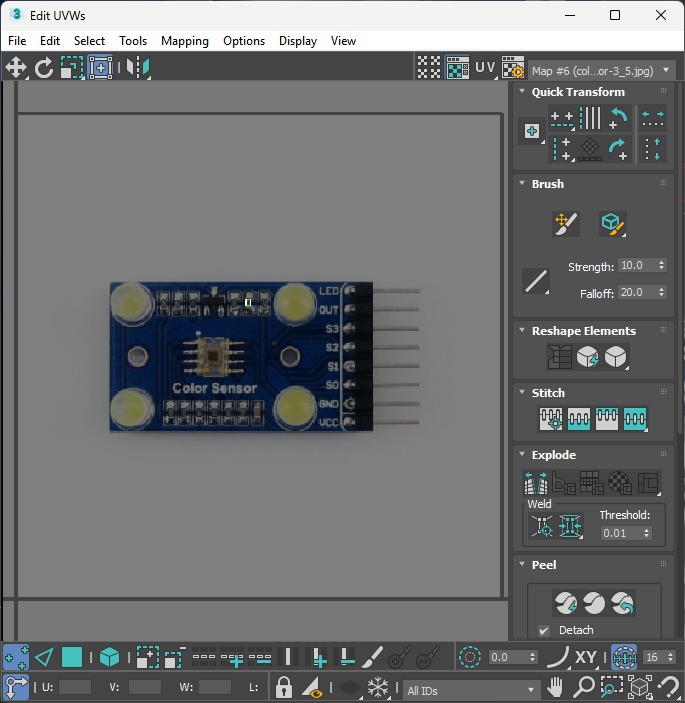The height and width of the screenshot is (703, 685).
Task: Click Target Weld icon
Action: pos(542,526)
